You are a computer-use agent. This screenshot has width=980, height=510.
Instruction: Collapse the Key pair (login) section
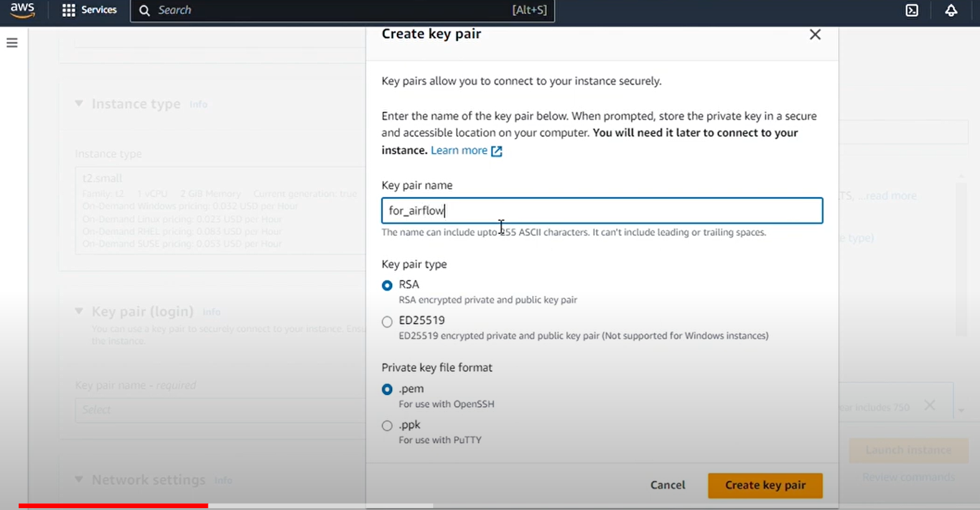pyautogui.click(x=79, y=311)
